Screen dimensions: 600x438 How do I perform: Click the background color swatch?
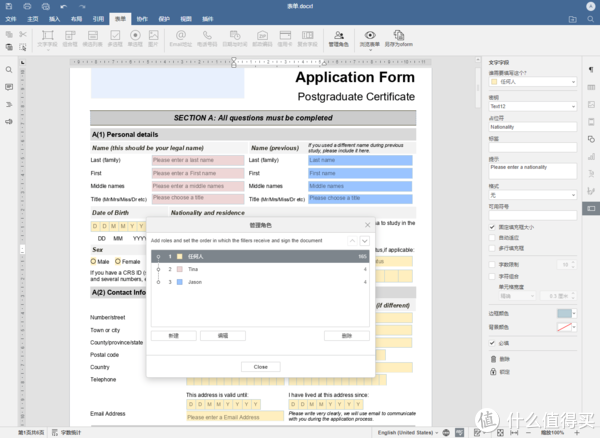(x=564, y=327)
